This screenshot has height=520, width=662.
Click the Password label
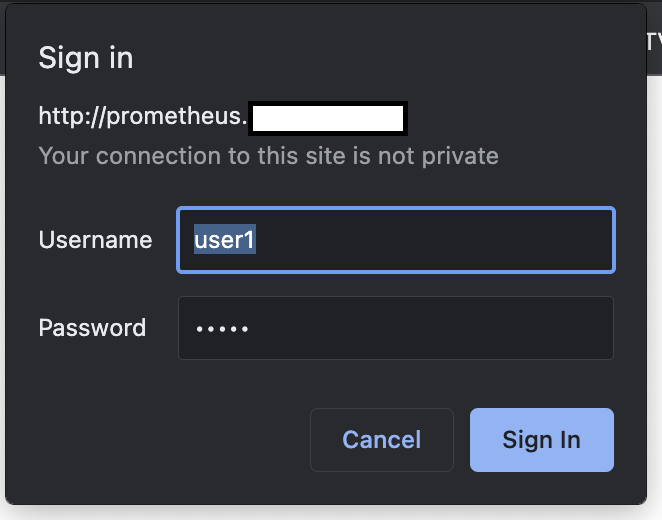coord(92,328)
